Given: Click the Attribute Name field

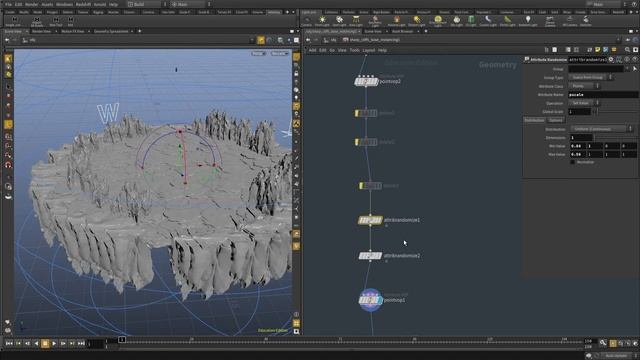Looking at the screenshot, I should pos(603,95).
